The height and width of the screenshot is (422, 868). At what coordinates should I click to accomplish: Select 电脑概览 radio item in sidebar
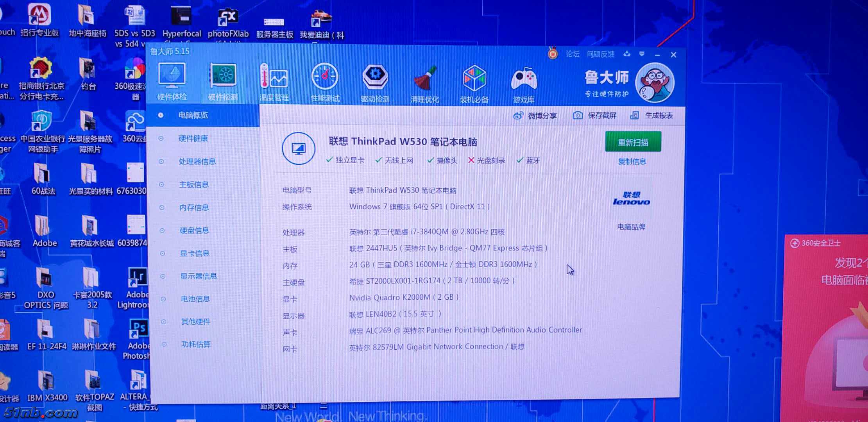point(193,115)
